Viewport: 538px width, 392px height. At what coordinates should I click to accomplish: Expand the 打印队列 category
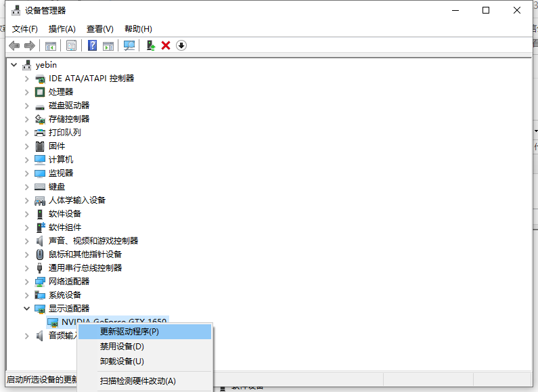pyautogui.click(x=27, y=133)
